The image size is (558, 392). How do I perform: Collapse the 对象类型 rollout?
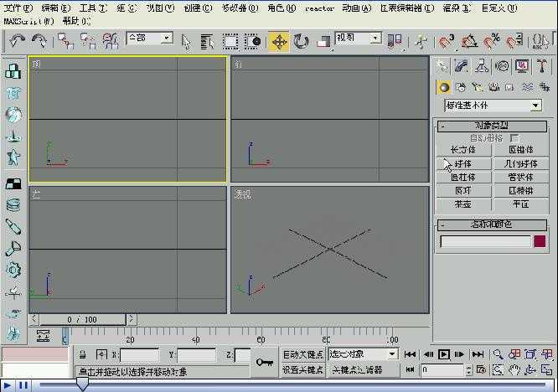492,126
